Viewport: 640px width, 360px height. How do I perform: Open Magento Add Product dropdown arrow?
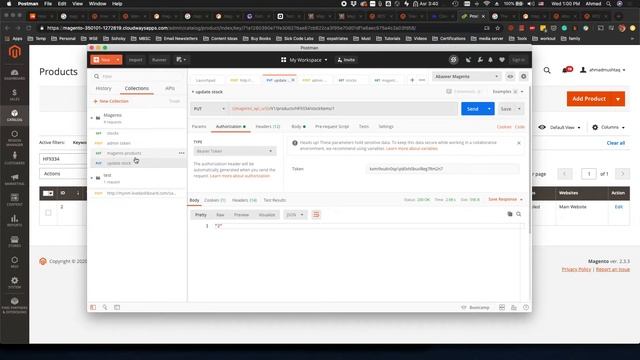pos(618,99)
